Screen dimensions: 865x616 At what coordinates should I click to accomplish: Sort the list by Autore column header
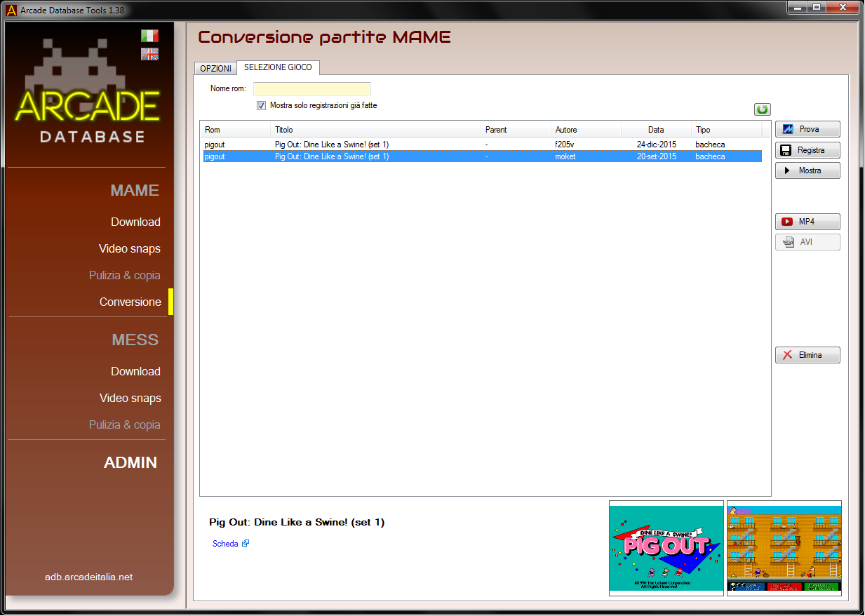point(585,130)
